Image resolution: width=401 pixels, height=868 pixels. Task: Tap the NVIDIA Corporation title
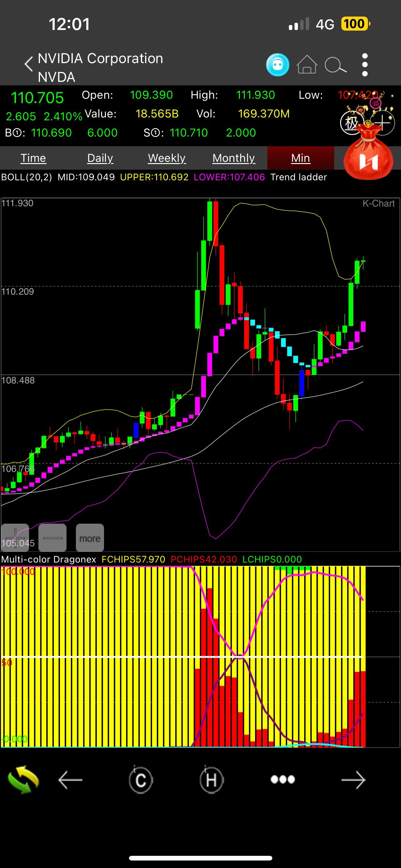[100, 59]
